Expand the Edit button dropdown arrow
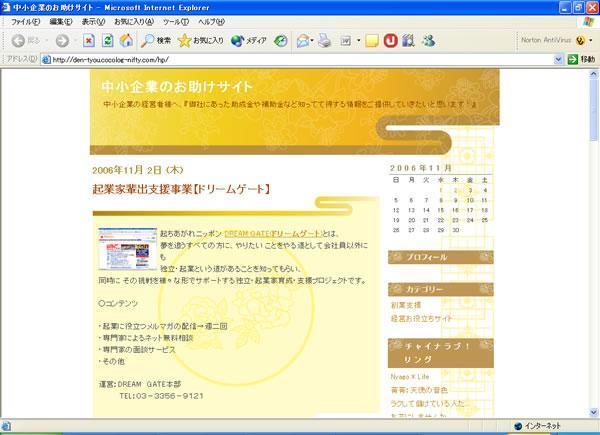Screen dimensions: 600x435 click(359, 41)
